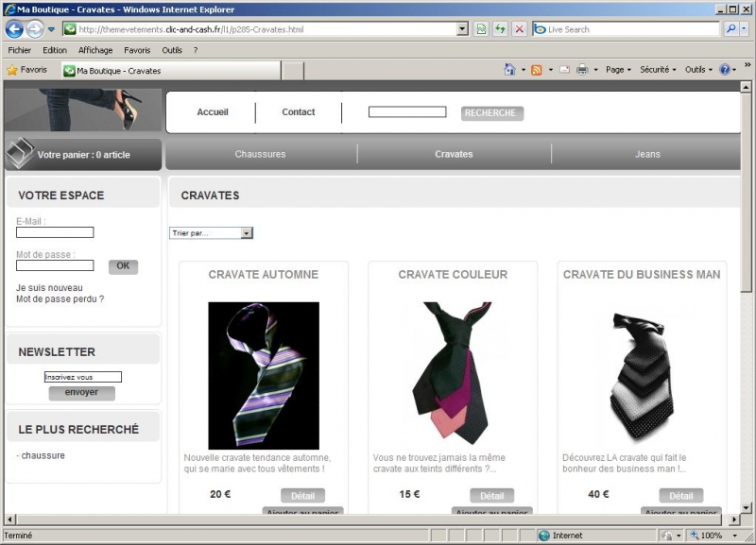This screenshot has width=756, height=545.
Task: Open the Outils command bar menu
Action: point(698,70)
